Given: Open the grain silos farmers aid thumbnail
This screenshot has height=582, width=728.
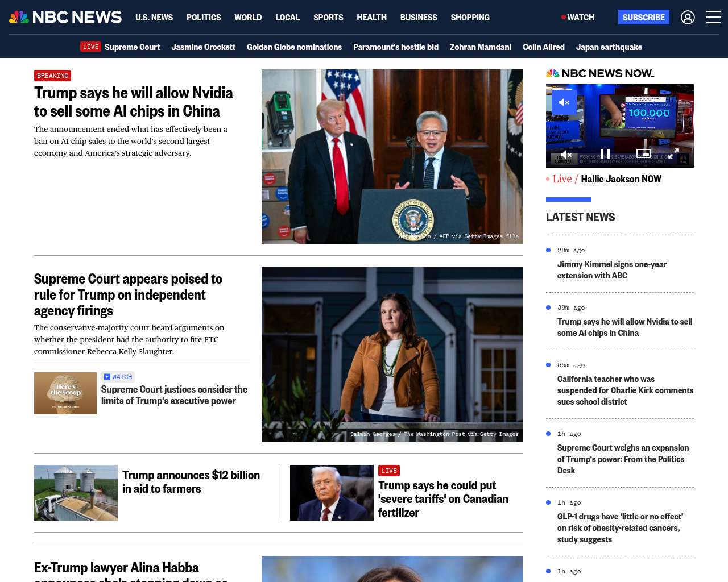Looking at the screenshot, I should [x=76, y=493].
